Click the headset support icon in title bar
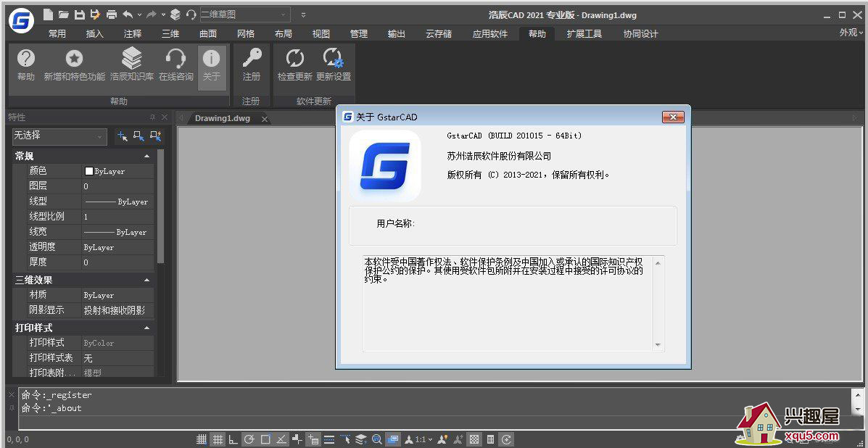 (191, 14)
